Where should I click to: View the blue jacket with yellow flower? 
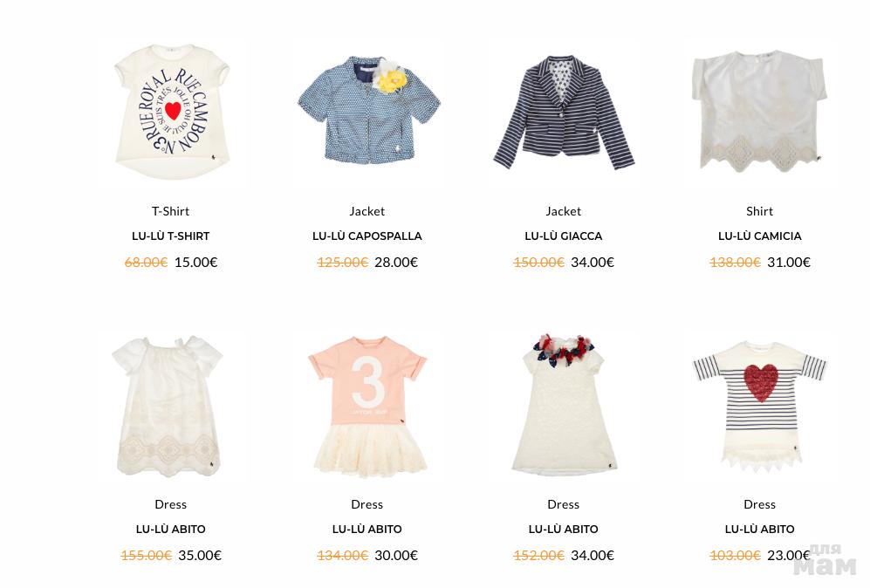click(x=368, y=110)
